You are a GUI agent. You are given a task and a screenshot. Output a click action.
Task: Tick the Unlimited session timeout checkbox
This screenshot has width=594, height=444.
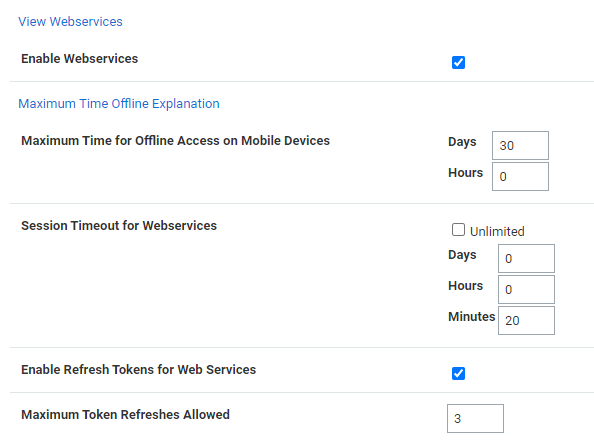(x=458, y=230)
